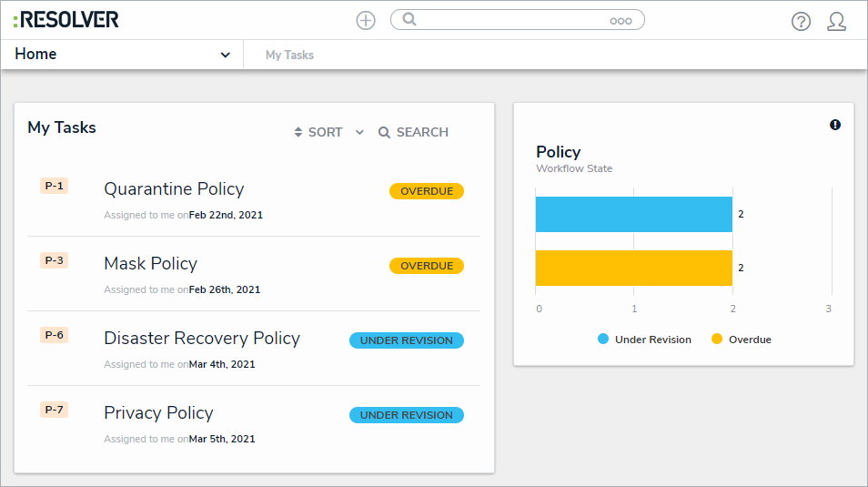
Task: Open the user profile icon
Action: click(x=836, y=22)
